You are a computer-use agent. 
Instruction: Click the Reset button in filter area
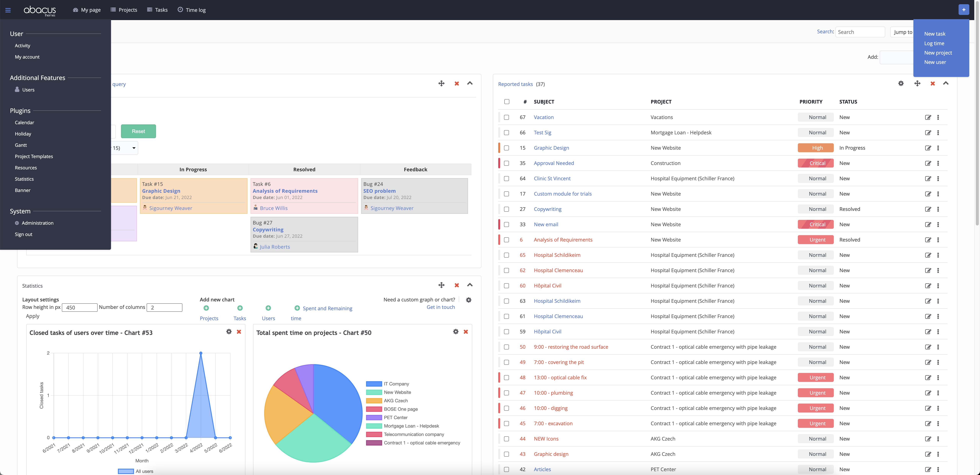click(x=137, y=131)
